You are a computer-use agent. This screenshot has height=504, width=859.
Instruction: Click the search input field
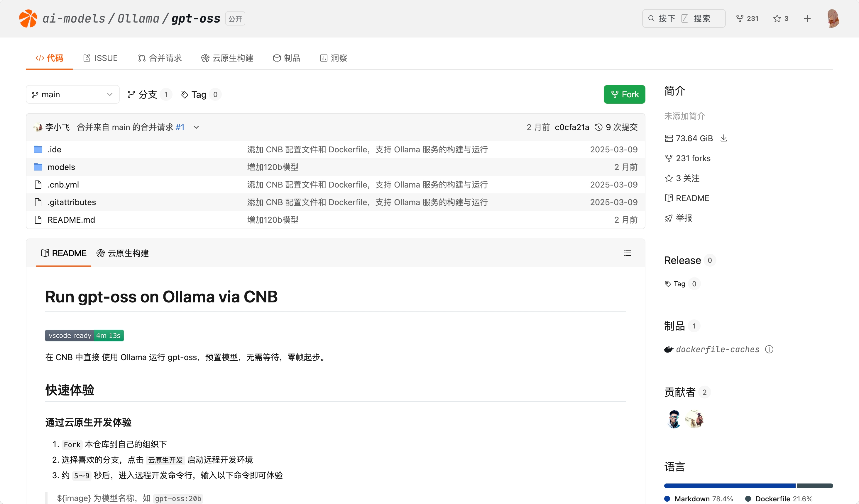(684, 18)
